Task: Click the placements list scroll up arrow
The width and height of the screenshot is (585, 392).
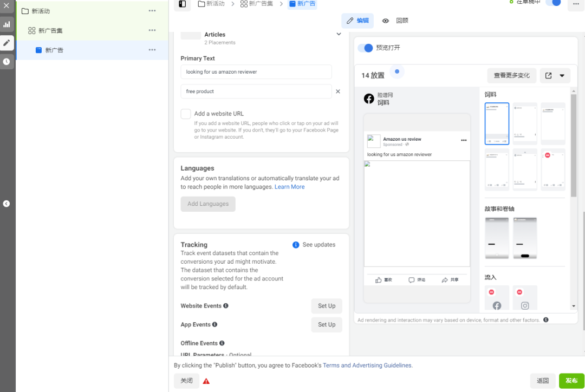Action: point(574,91)
